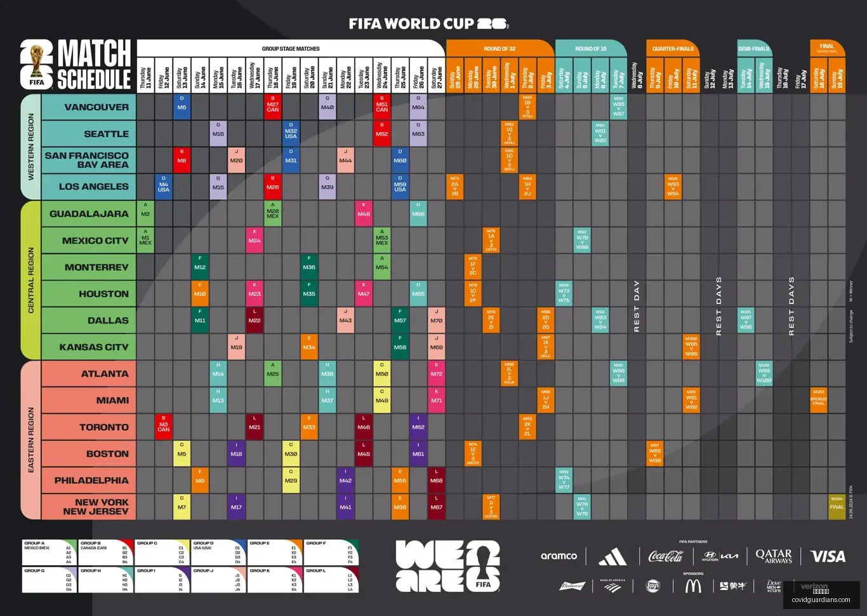Click the Group D USA legend box
The height and width of the screenshot is (616, 867).
click(218, 553)
